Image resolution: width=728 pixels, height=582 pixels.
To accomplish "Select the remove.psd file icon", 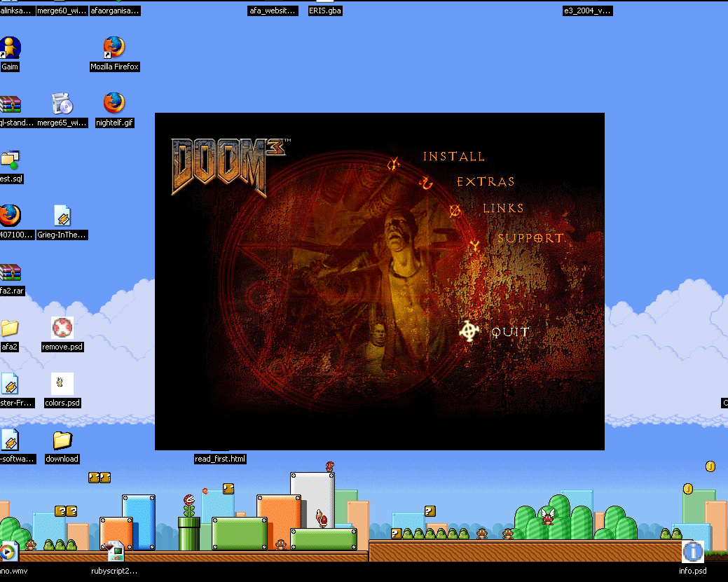I will [x=62, y=328].
